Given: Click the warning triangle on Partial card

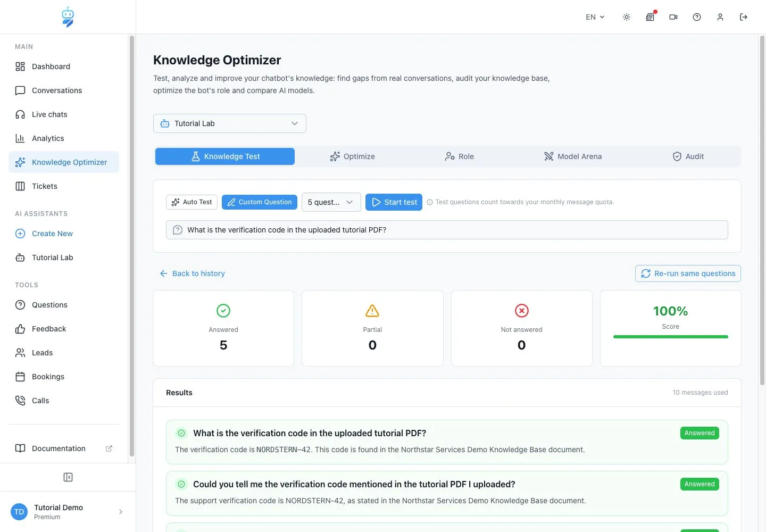Looking at the screenshot, I should (372, 311).
